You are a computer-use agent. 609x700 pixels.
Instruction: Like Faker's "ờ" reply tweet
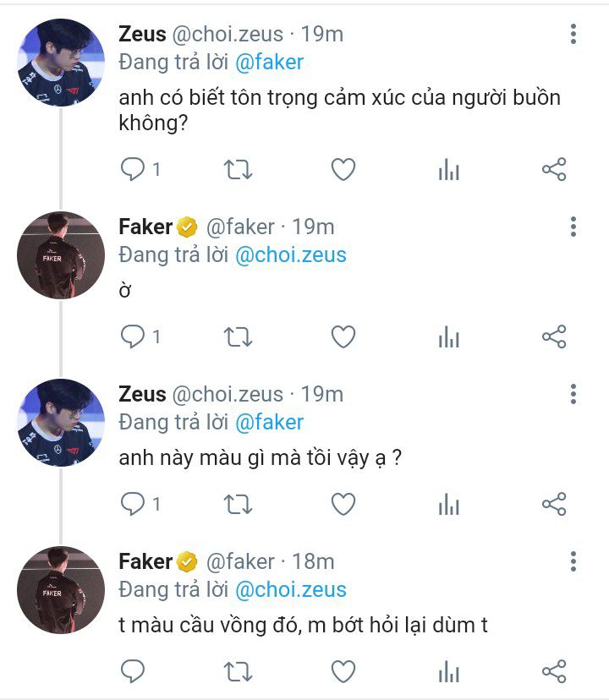[343, 337]
